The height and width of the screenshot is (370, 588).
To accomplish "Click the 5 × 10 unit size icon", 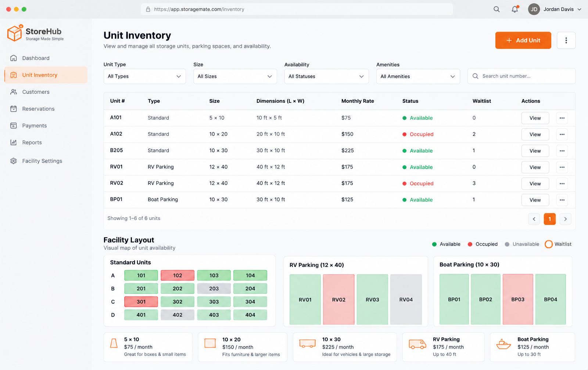I will tap(114, 344).
